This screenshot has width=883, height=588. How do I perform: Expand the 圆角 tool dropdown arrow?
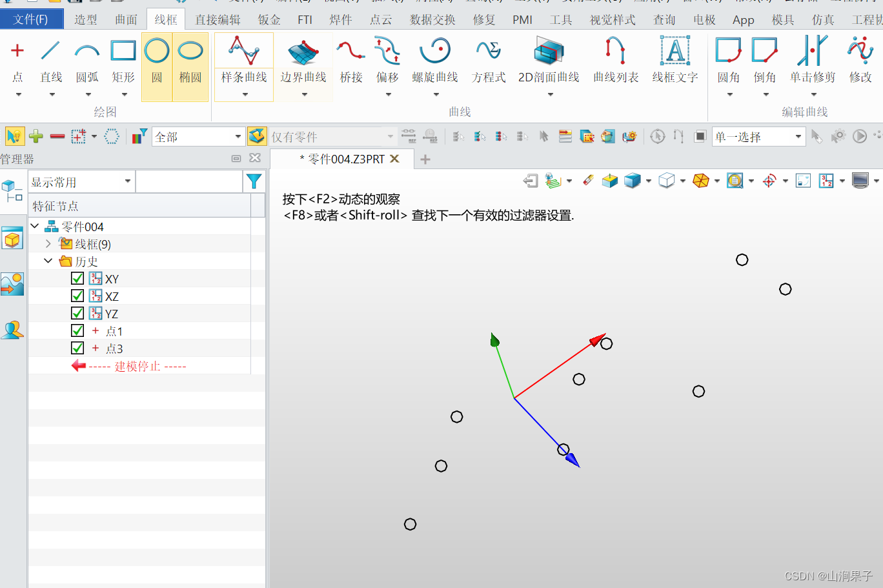pos(729,95)
